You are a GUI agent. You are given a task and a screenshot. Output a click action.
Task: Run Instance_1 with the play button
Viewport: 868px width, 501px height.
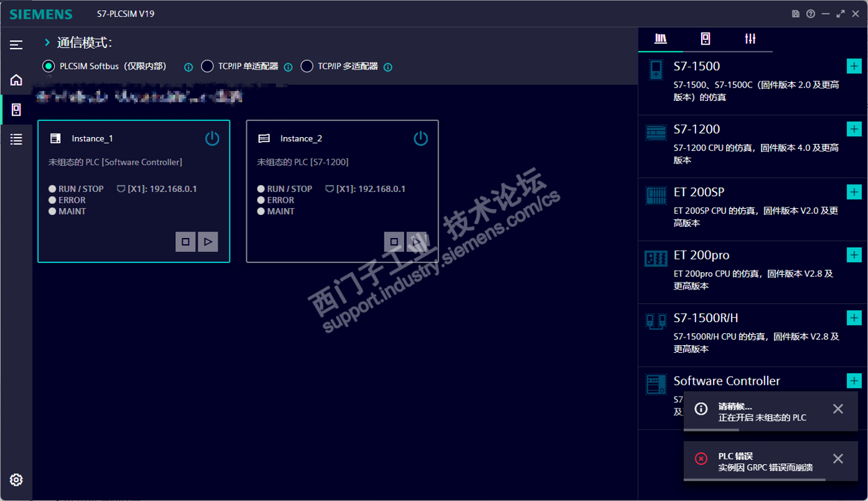[x=208, y=241]
